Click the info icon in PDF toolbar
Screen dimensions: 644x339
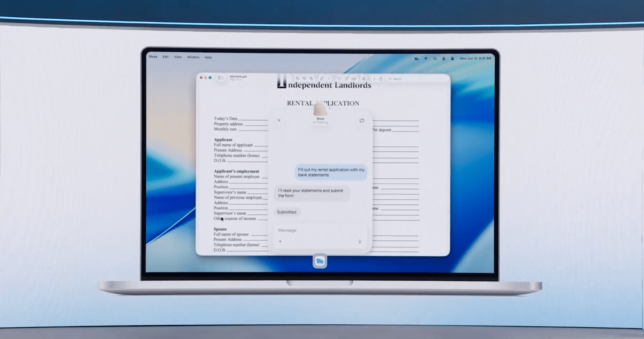point(374,78)
